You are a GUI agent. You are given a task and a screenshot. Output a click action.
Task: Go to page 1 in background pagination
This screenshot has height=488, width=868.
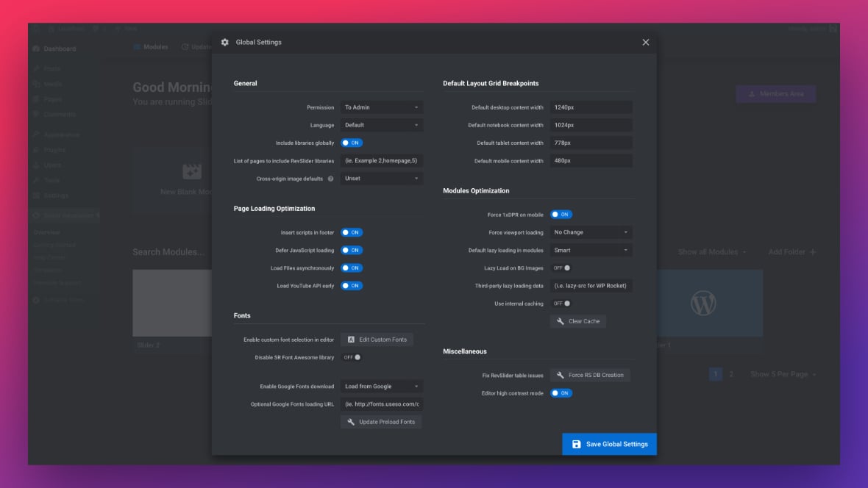tap(715, 375)
